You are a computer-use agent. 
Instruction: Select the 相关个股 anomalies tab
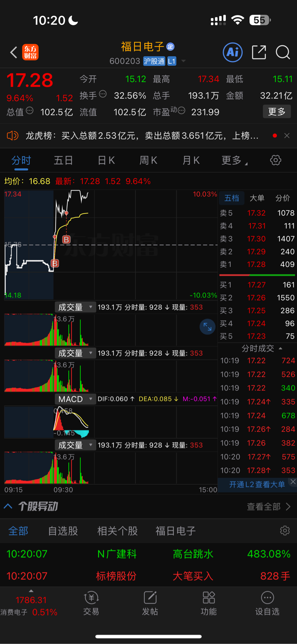pyautogui.click(x=118, y=531)
